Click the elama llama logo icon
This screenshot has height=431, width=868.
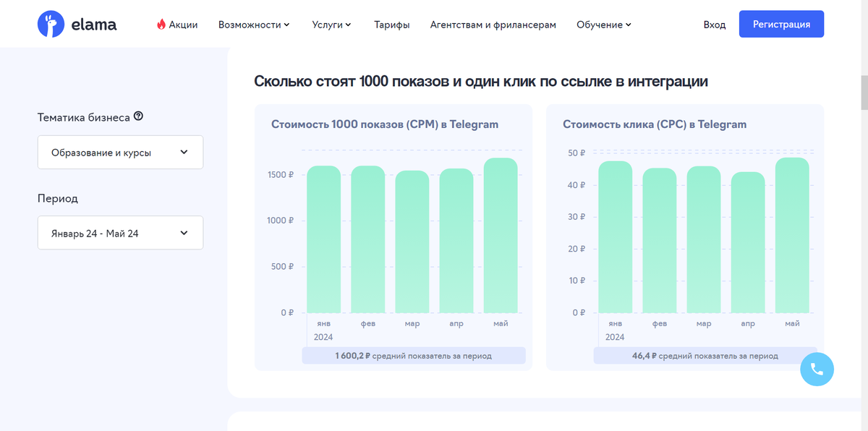[x=51, y=24]
